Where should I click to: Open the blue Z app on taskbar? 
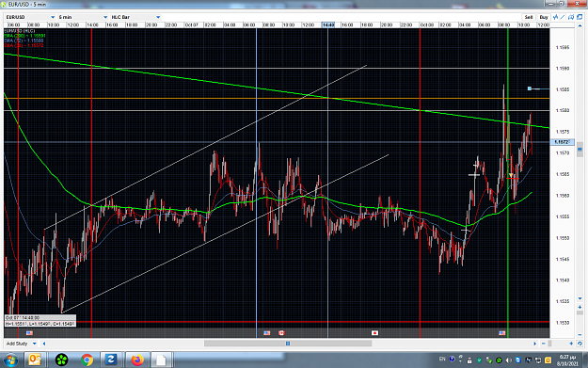(x=111, y=360)
